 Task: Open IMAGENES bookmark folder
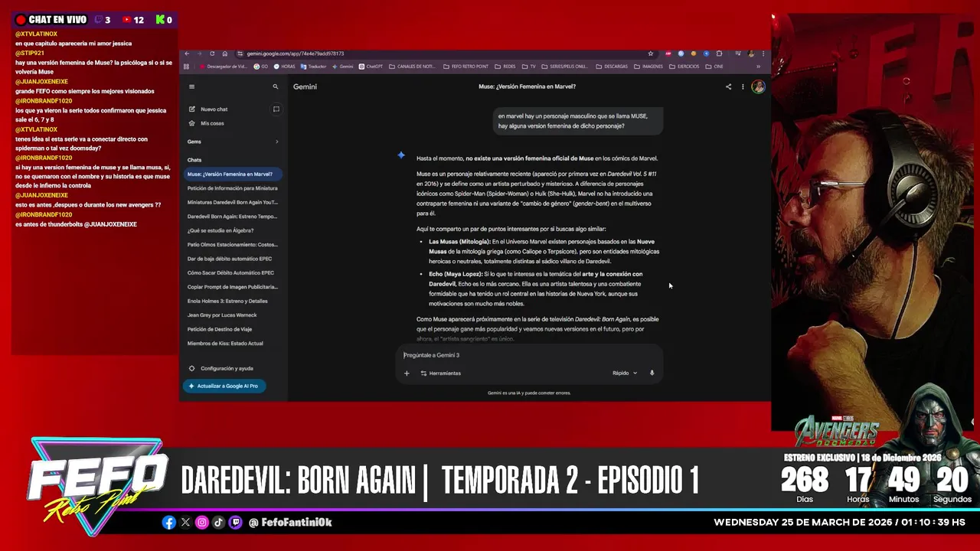coord(648,67)
